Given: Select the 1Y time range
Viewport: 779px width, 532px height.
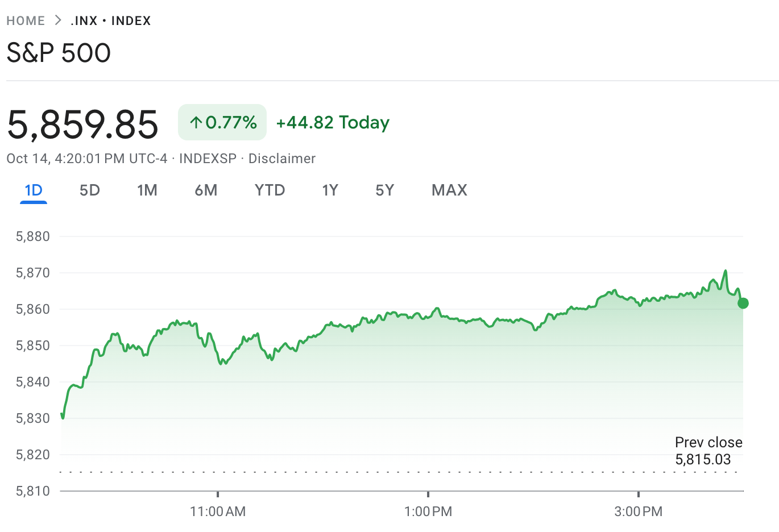Looking at the screenshot, I should tap(330, 190).
